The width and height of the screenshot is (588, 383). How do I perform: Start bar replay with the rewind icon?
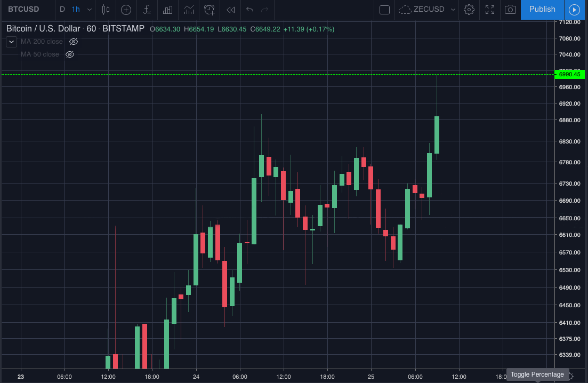pyautogui.click(x=231, y=10)
